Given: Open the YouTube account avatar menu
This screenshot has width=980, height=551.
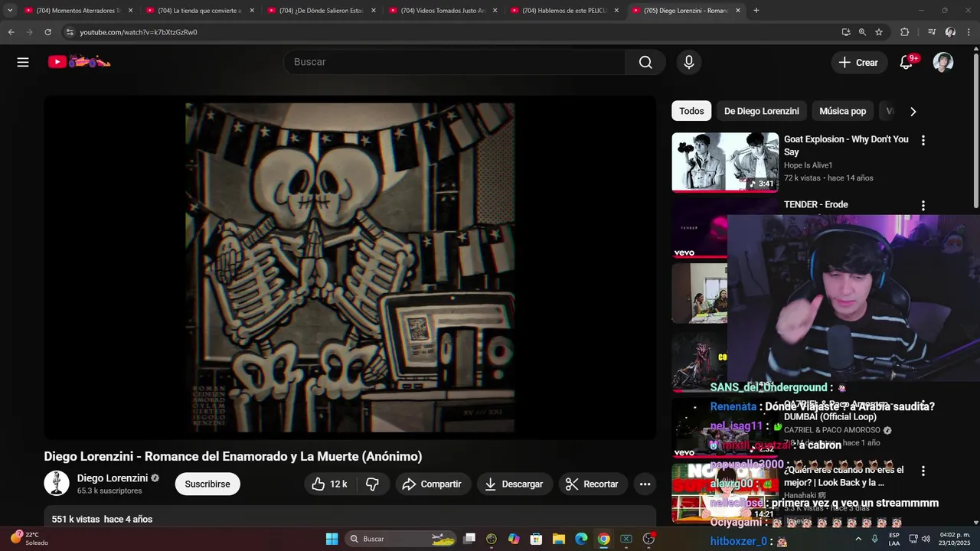Looking at the screenshot, I should pos(943,62).
